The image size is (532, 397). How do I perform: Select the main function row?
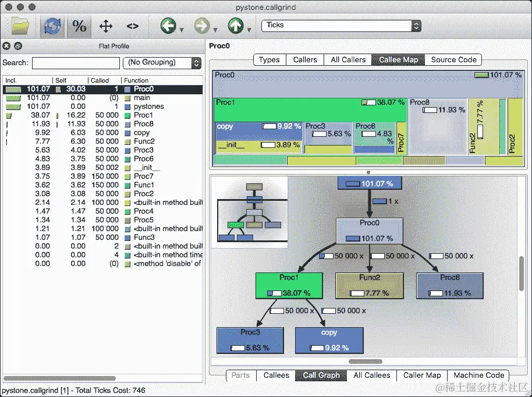tap(103, 98)
